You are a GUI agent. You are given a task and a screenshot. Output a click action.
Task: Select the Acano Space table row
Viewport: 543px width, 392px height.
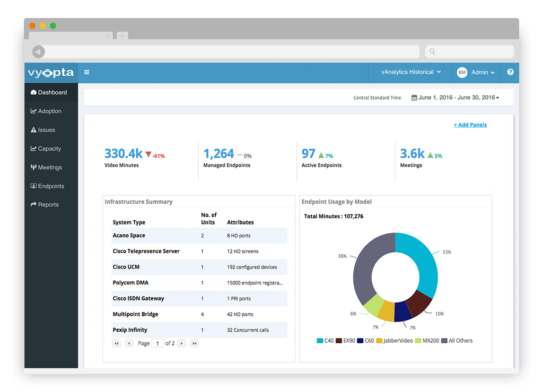coord(199,236)
